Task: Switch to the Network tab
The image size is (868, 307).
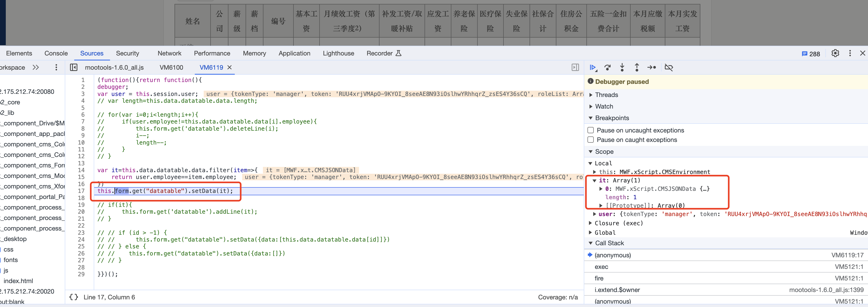Action: click(169, 53)
